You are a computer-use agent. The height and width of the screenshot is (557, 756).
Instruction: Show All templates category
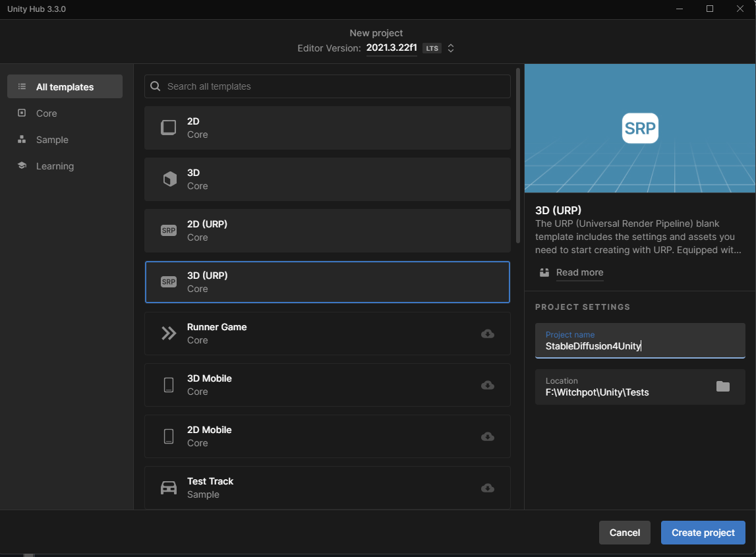pyautogui.click(x=65, y=87)
